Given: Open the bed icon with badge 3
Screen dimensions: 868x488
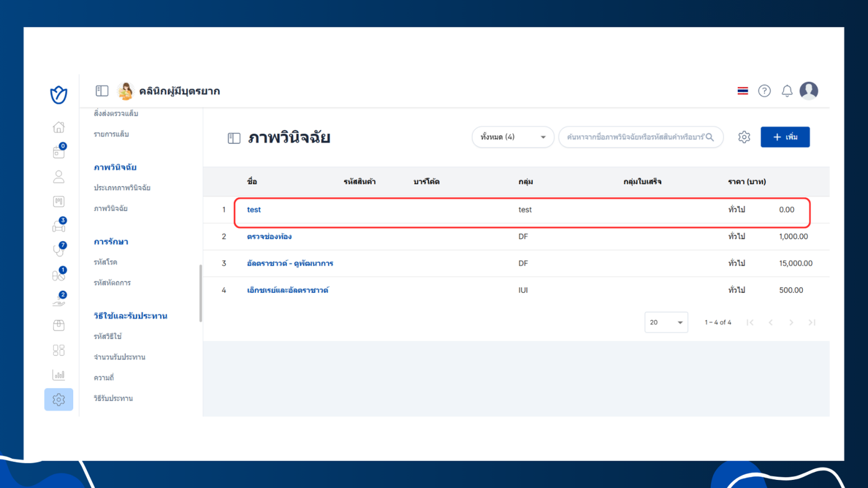Looking at the screenshot, I should click(x=58, y=226).
